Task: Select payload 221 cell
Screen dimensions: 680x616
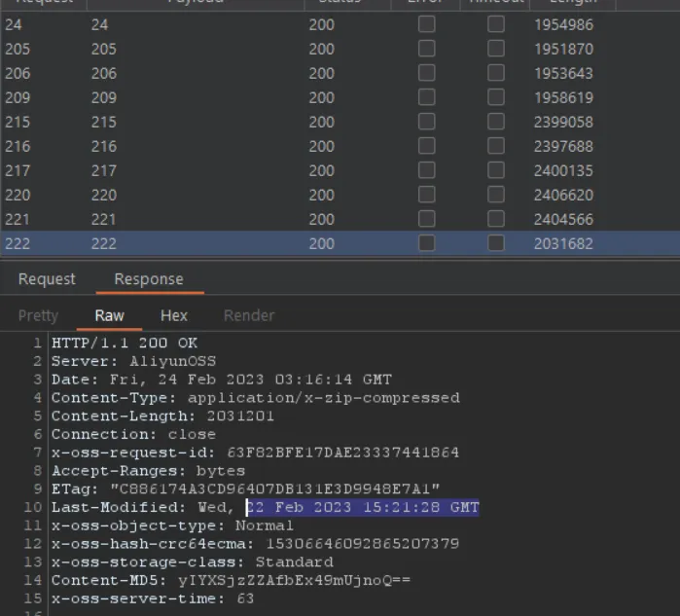Action: pyautogui.click(x=104, y=219)
